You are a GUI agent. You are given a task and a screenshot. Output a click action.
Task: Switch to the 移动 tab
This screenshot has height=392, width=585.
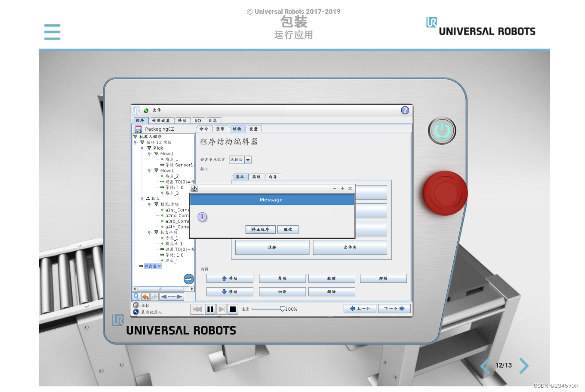coord(182,120)
